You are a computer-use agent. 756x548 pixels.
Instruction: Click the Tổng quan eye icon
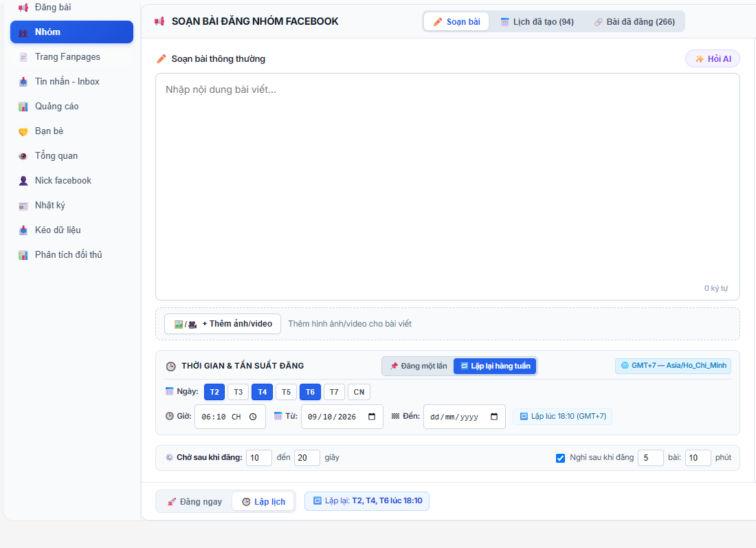(23, 156)
